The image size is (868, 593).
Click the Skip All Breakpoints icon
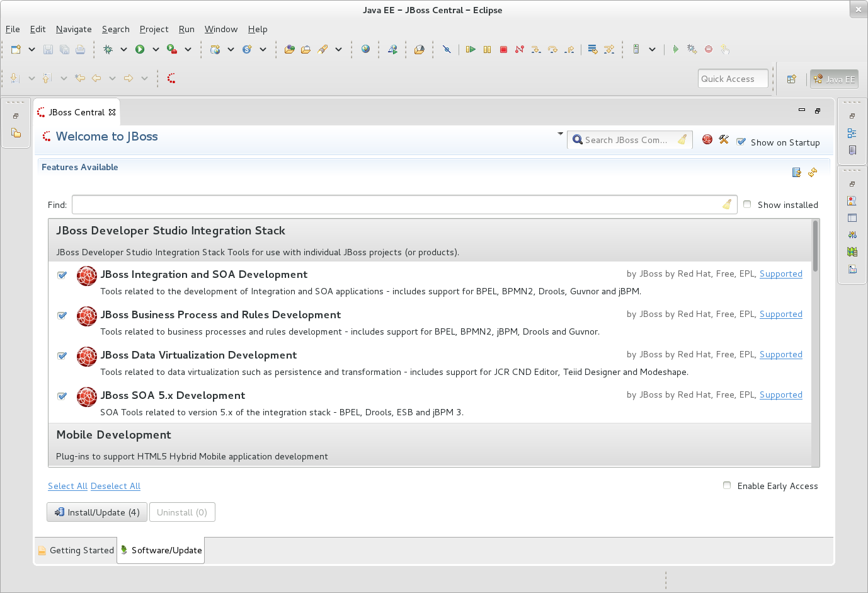447,49
